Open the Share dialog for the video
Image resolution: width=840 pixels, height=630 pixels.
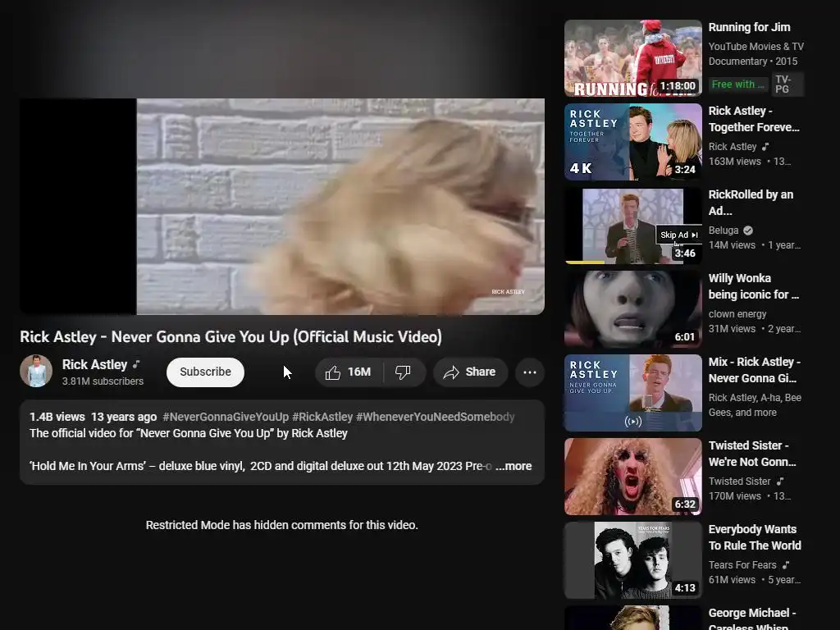click(x=470, y=372)
